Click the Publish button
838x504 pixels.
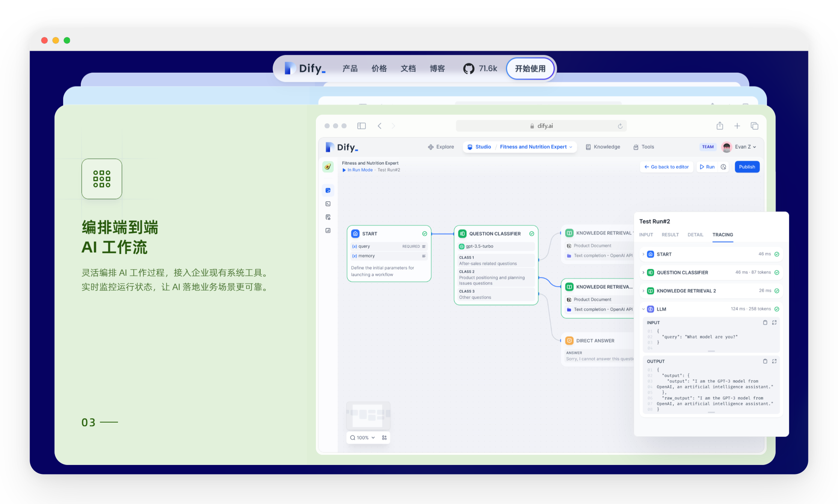coord(747,167)
